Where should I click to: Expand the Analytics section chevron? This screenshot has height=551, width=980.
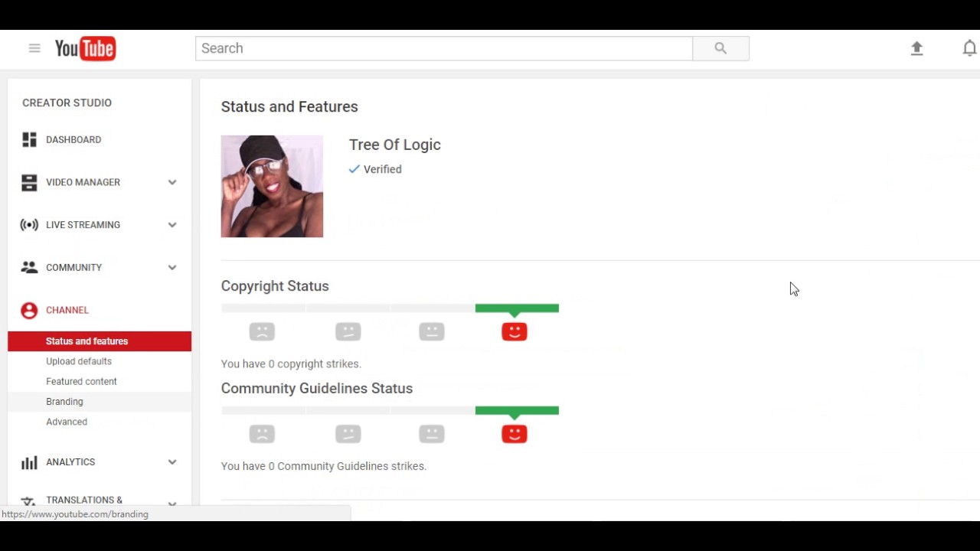172,462
